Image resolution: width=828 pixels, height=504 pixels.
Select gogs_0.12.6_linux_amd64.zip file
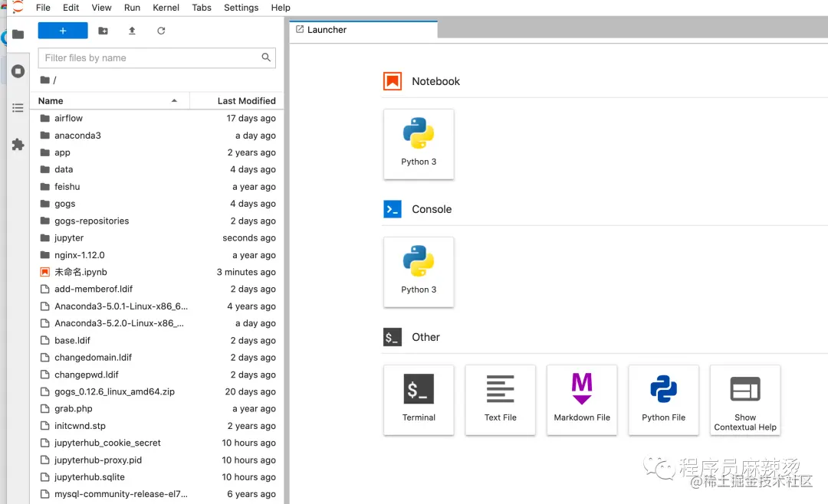pos(157,391)
